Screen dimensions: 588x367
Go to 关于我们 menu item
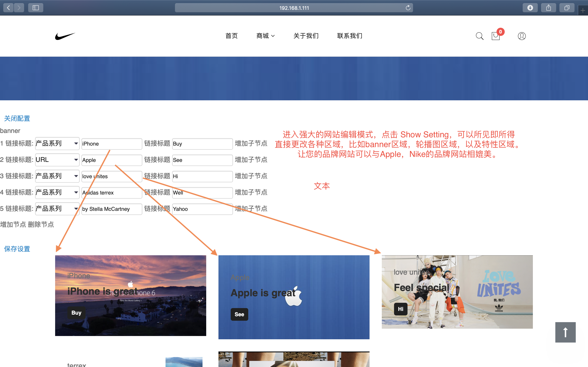306,36
